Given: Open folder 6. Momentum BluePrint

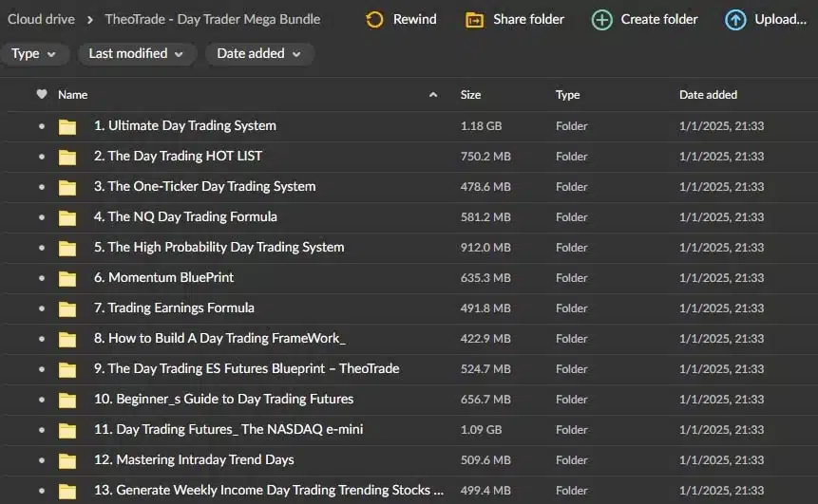Looking at the screenshot, I should point(163,277).
